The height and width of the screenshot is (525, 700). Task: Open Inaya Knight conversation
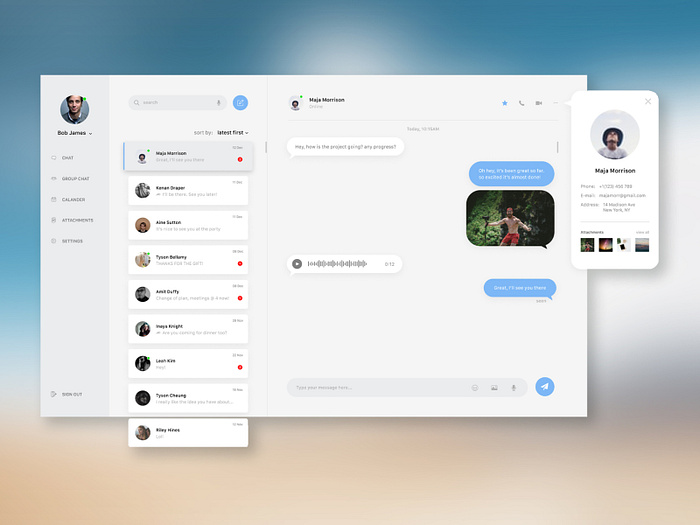(x=188, y=329)
